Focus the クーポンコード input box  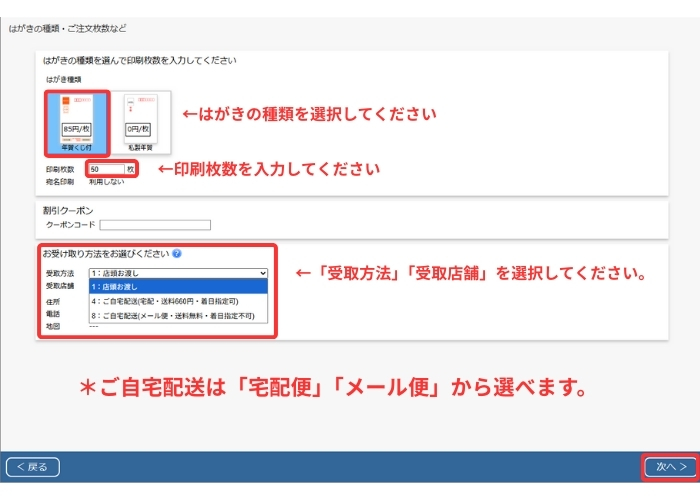155,225
